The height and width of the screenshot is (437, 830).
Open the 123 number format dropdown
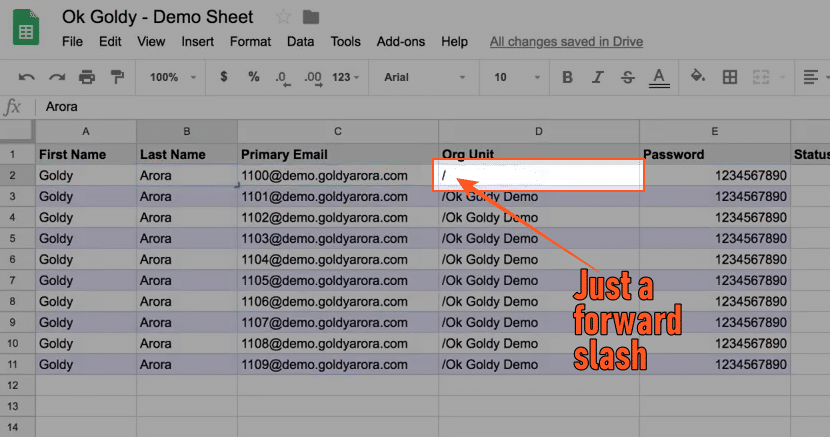pos(346,77)
